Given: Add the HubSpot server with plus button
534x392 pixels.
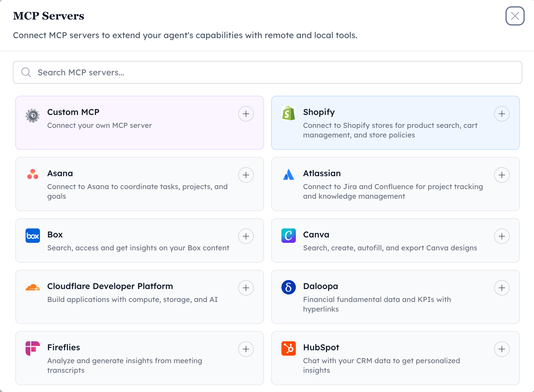Looking at the screenshot, I should click(502, 349).
